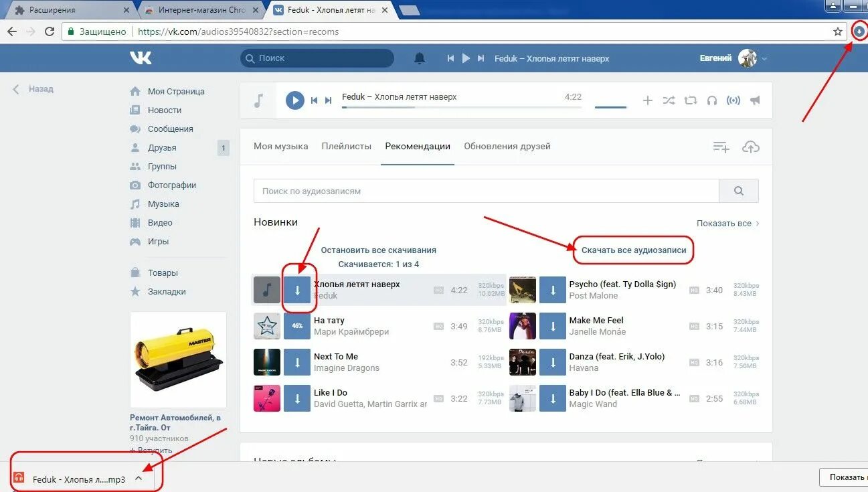Click the VK logo in the header
The width and height of the screenshot is (868, 492).
(x=141, y=58)
